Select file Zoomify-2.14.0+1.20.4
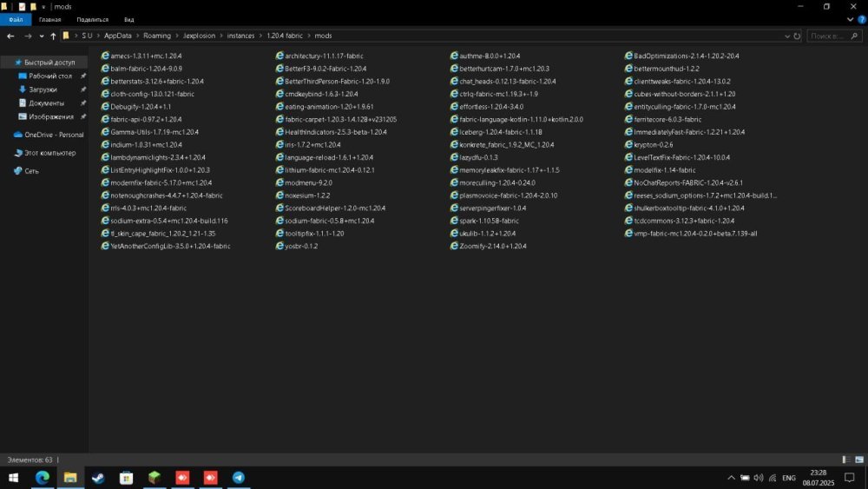The width and height of the screenshot is (868, 489). click(x=488, y=246)
